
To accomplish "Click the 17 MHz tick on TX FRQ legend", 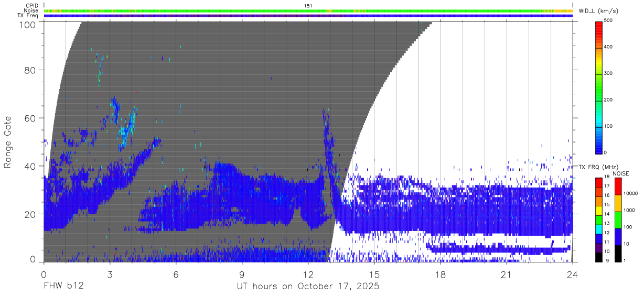I will coord(606,186).
